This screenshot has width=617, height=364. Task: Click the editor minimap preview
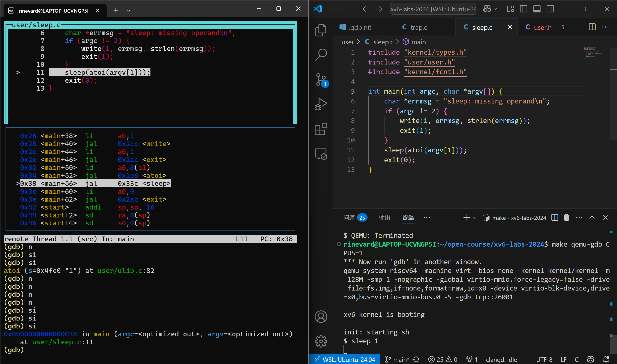[x=594, y=52]
